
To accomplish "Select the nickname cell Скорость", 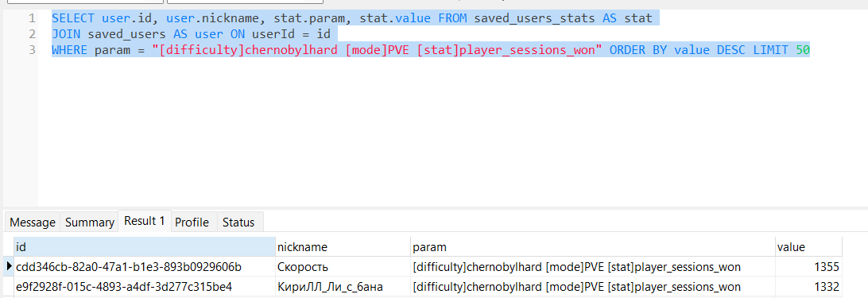I will (343, 267).
